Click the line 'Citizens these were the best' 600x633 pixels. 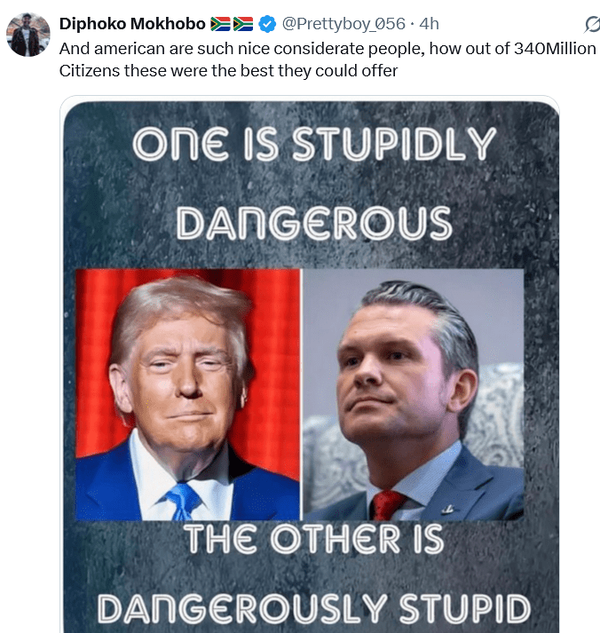(229, 71)
